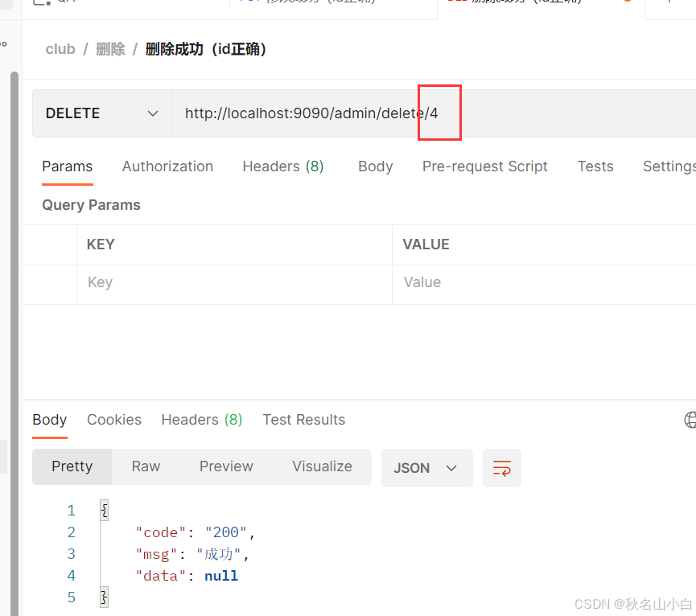Open the Test Results tab
Viewport: 696px width, 616px height.
pos(304,420)
